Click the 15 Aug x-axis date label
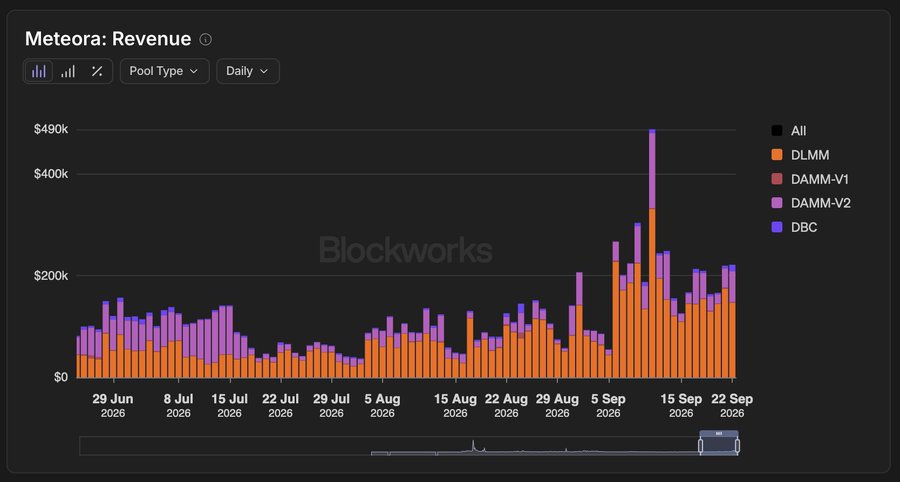The width and height of the screenshot is (900, 482). [x=455, y=405]
